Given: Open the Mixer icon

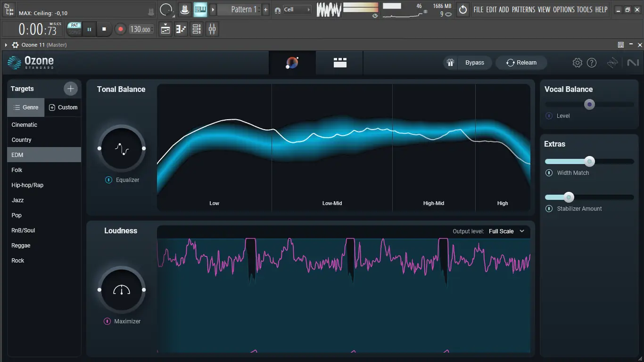Looking at the screenshot, I should [212, 29].
